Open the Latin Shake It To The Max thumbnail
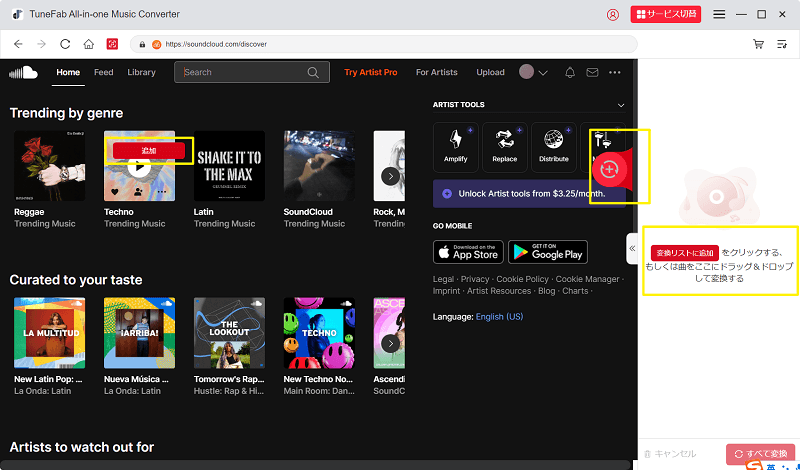The height and width of the screenshot is (470, 800). 229,166
